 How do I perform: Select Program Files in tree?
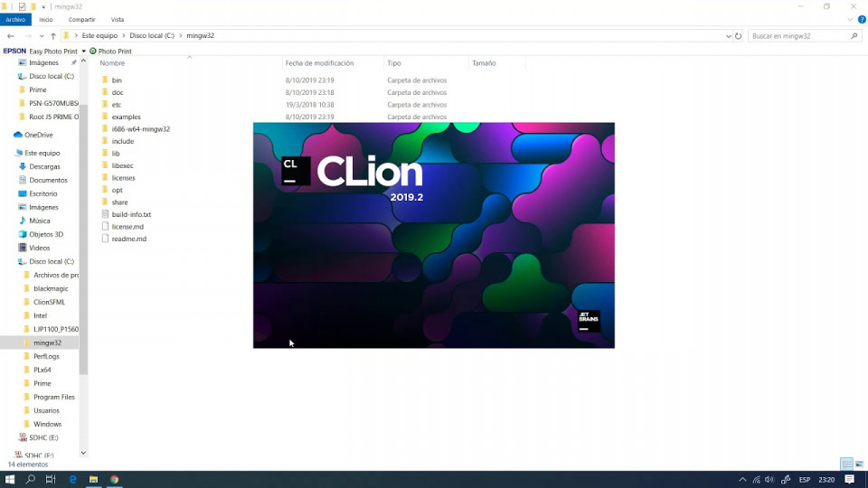[53, 397]
